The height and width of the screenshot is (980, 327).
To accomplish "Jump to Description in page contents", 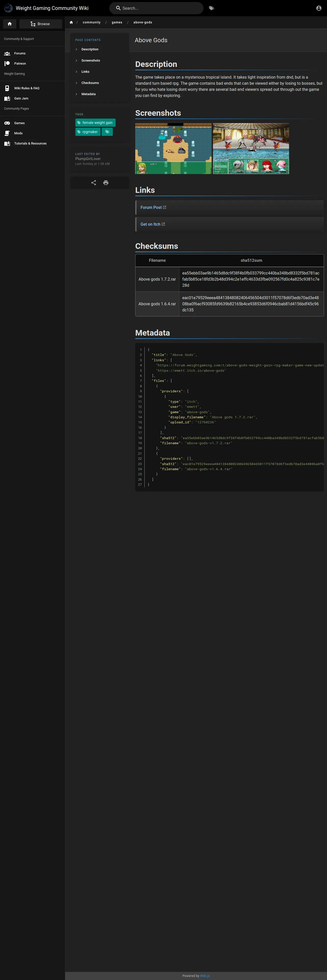I will point(90,49).
